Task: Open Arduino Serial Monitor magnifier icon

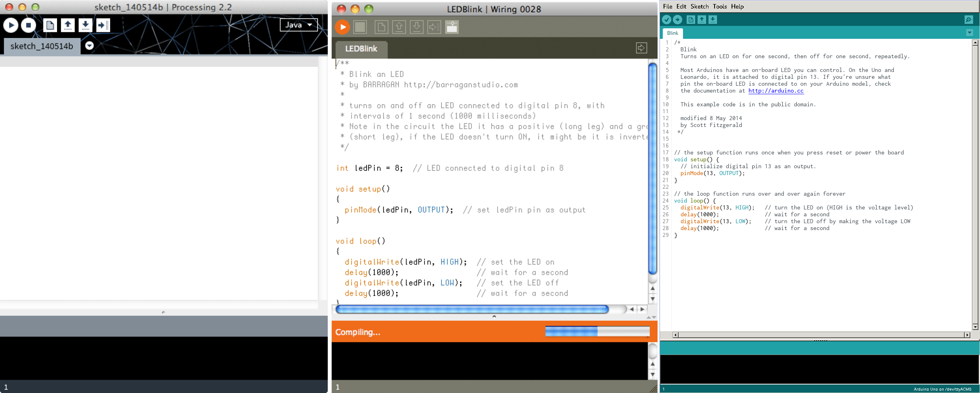Action: [x=968, y=19]
